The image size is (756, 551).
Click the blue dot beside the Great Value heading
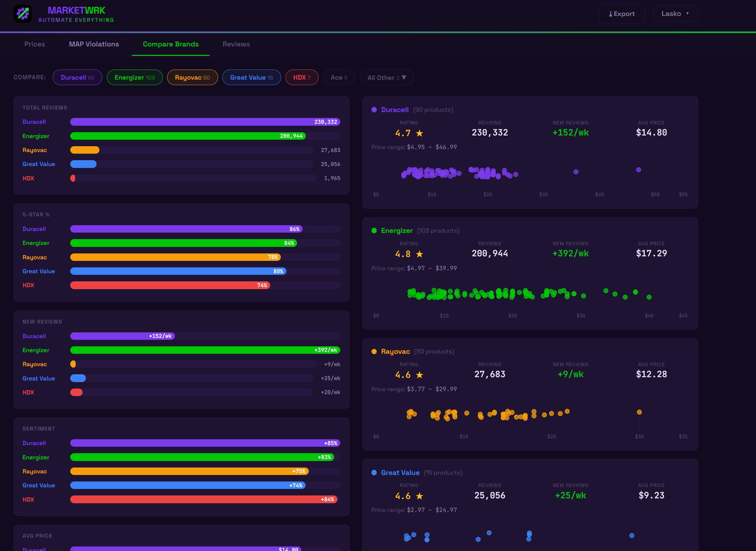374,473
